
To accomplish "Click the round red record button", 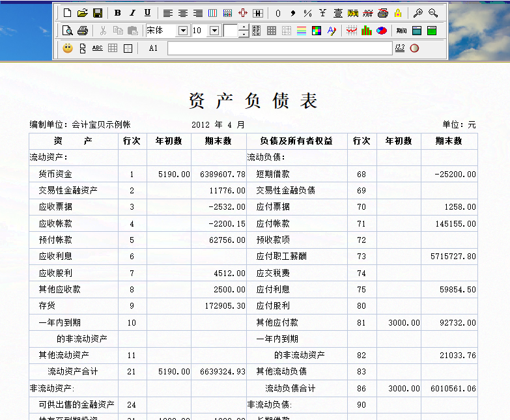I will click(x=414, y=48).
